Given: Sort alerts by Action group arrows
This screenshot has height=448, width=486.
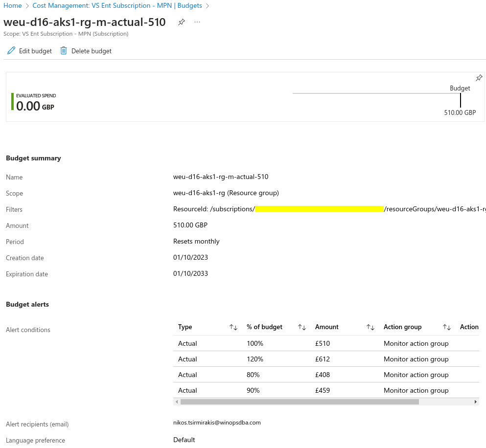Looking at the screenshot, I should pyautogui.click(x=446, y=327).
